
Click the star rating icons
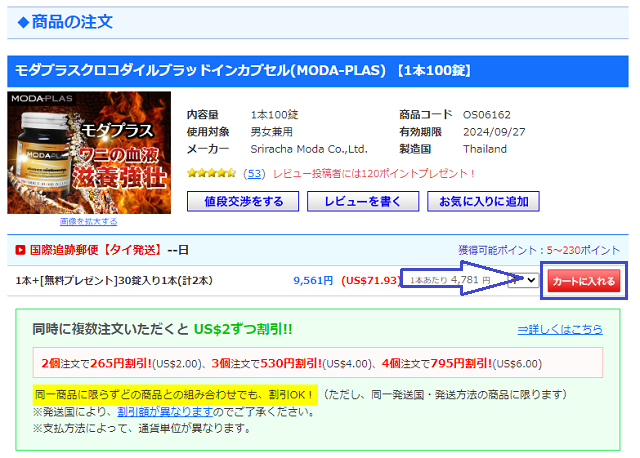(x=211, y=173)
